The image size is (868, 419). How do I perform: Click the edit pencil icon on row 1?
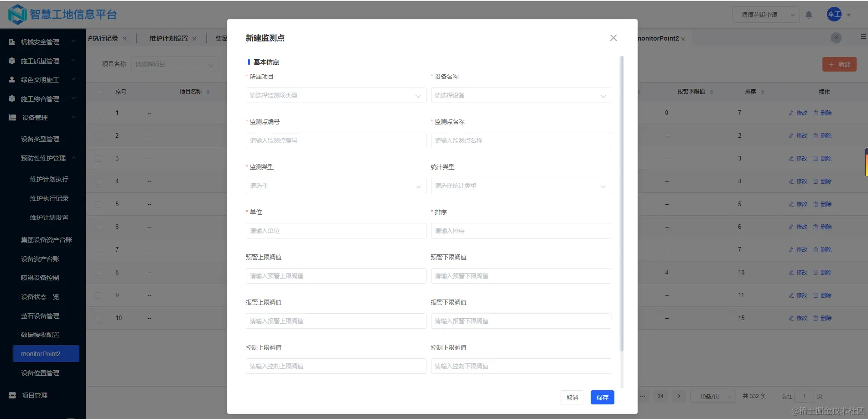(x=791, y=113)
